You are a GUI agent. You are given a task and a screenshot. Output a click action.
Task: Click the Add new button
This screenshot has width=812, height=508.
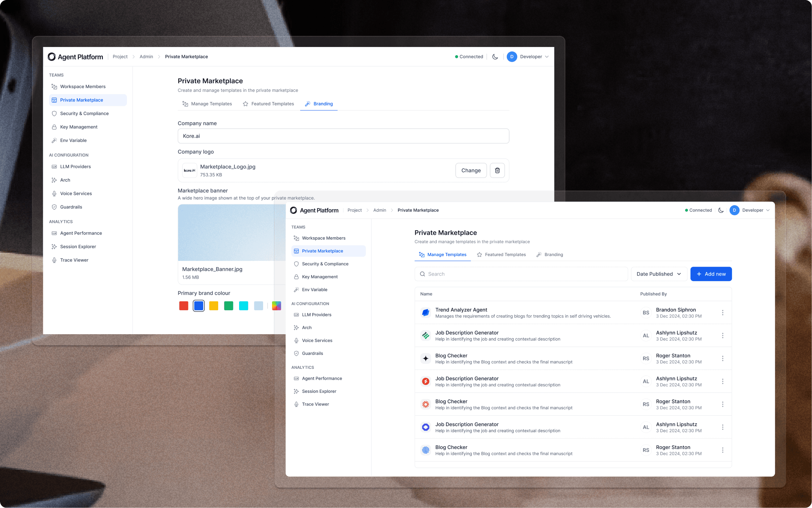click(x=711, y=274)
